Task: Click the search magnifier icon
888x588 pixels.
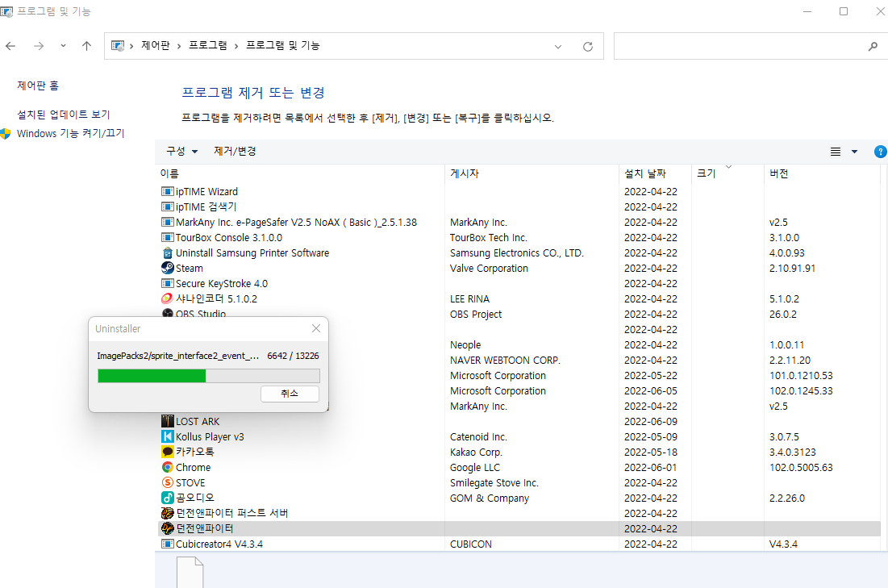Action: [873, 47]
